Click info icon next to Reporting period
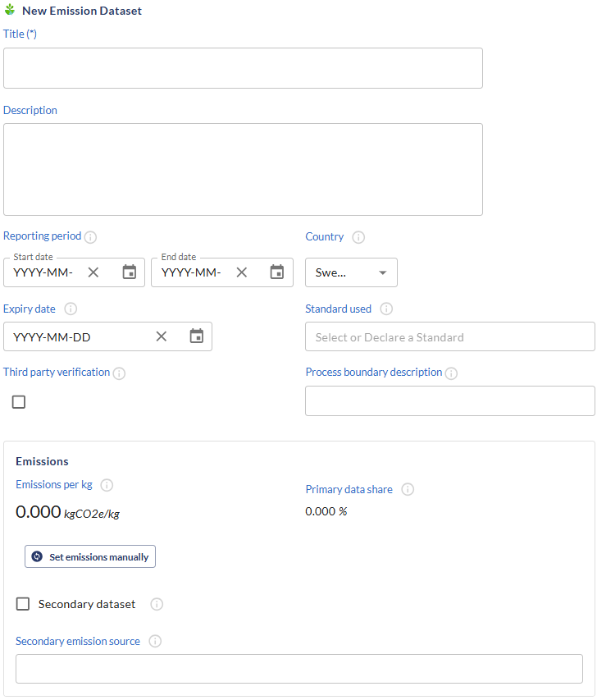This screenshot has width=597, height=700. coord(91,237)
